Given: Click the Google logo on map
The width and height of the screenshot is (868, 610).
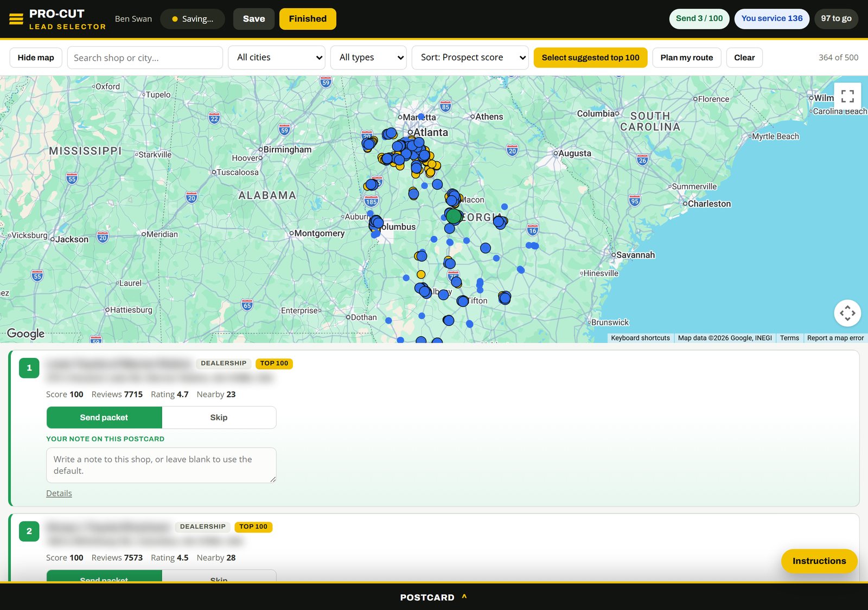Looking at the screenshot, I should tap(25, 333).
